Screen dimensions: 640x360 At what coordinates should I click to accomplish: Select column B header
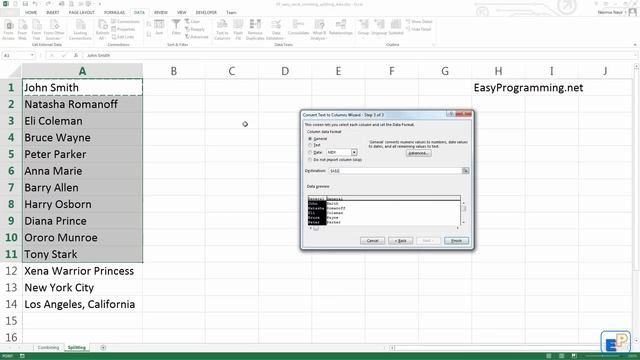point(174,71)
